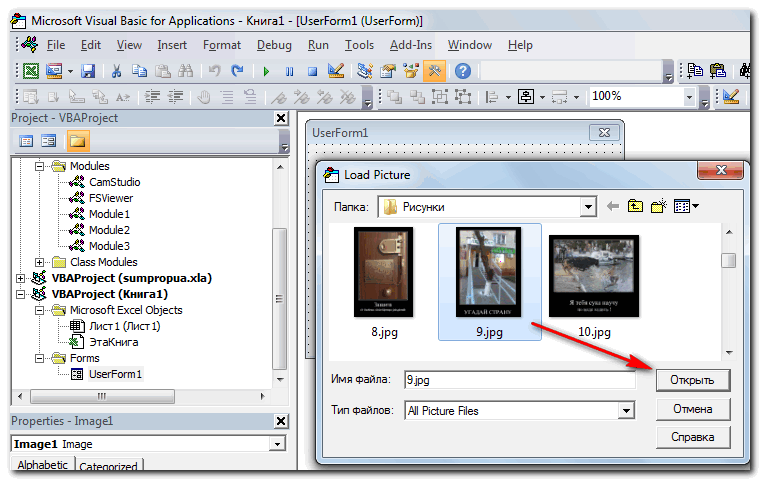Open the Тип файлов file type dropdown
Image resolution: width=761 pixels, height=481 pixels.
[x=626, y=410]
